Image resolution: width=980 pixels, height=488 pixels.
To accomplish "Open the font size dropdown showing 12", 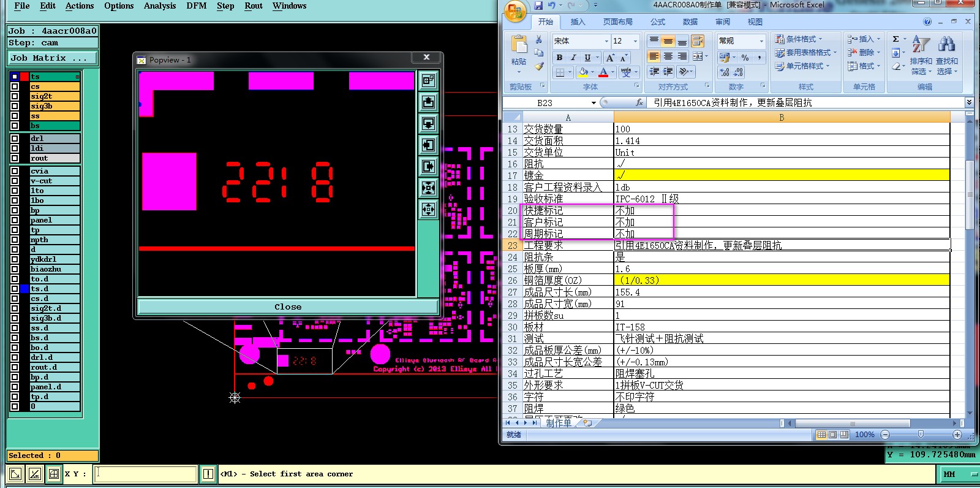I will (x=635, y=41).
